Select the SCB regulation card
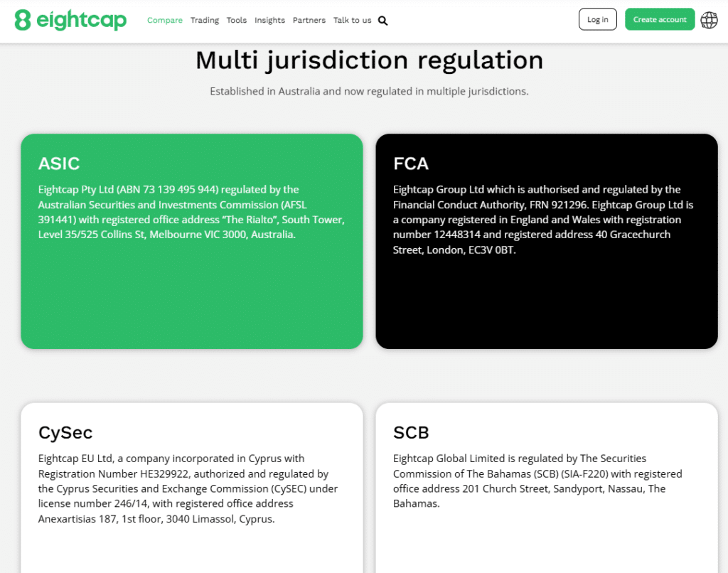Screen dimensions: 728x573 pos(547,488)
